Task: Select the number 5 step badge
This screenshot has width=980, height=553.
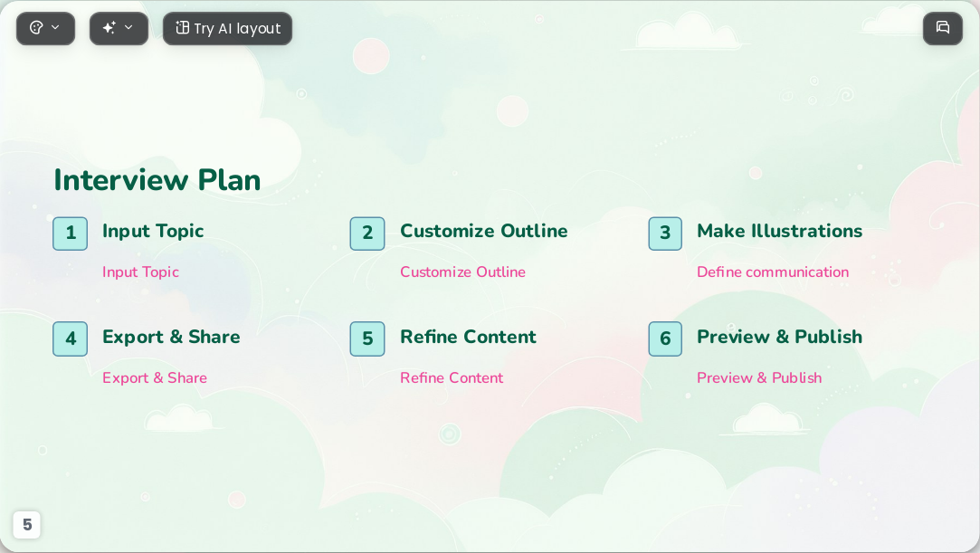Action: coord(367,339)
